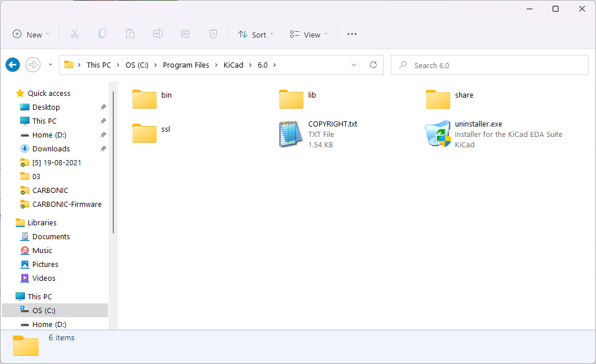
Task: Open Music library
Action: click(42, 250)
